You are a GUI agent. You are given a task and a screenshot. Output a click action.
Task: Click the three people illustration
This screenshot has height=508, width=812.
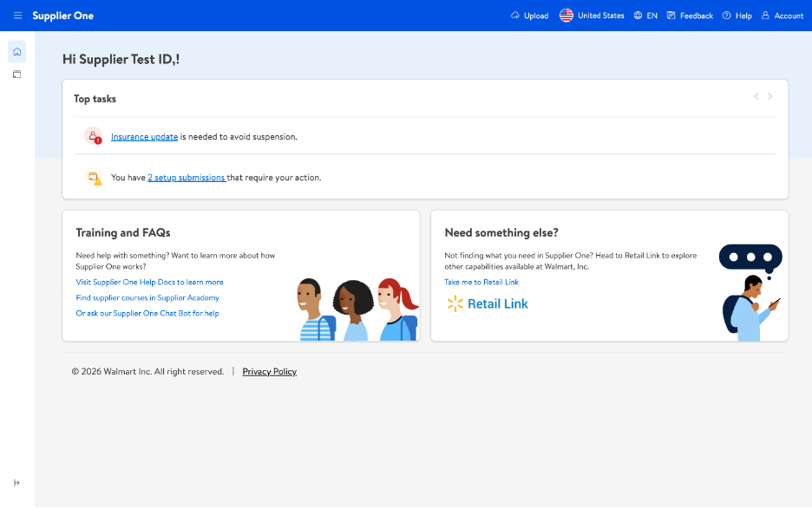point(357,309)
